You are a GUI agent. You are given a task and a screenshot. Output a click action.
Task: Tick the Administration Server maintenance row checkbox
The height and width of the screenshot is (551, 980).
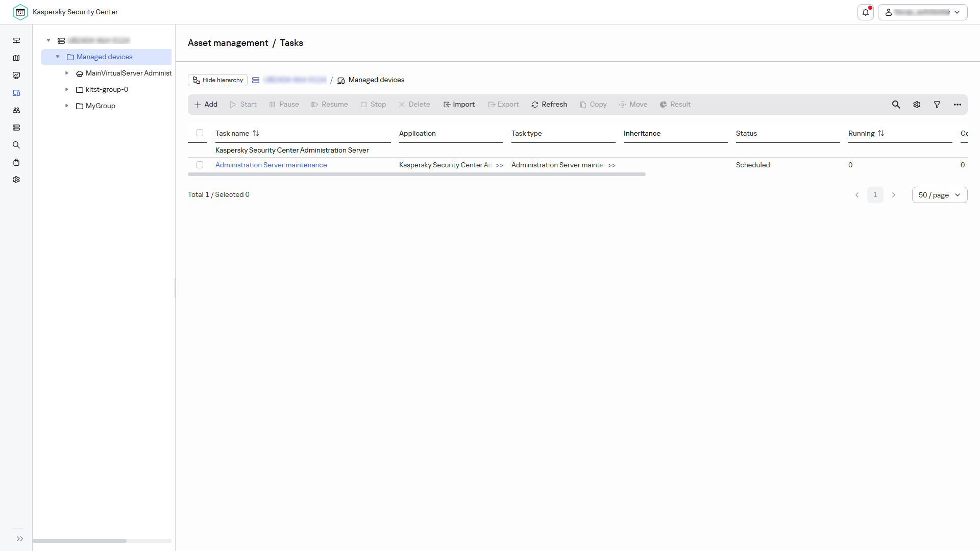point(200,165)
